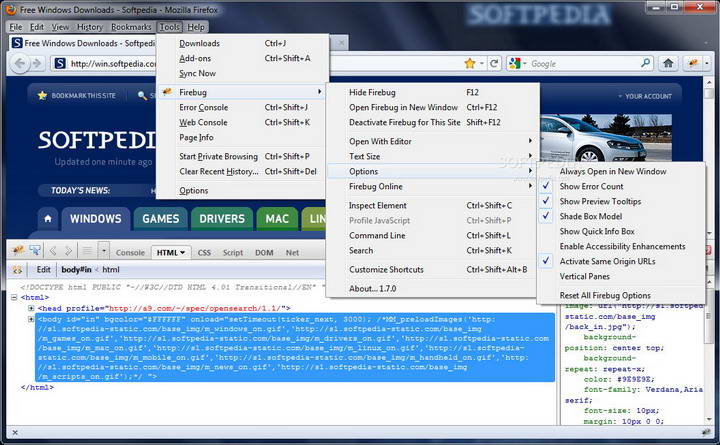720x445 pixels.
Task: Expand the <body id="in"> node
Action: point(31,319)
